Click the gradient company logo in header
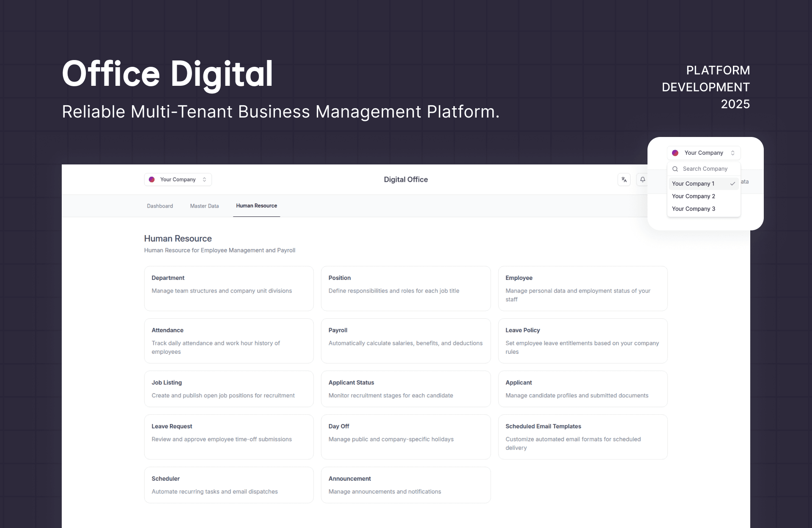Viewport: 812px width, 528px height. coord(152,180)
